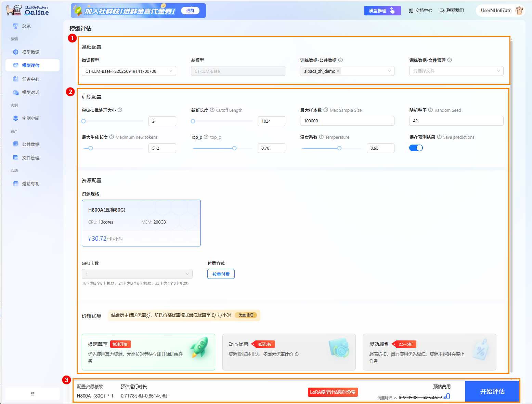
Task: Toggle the 保存预测结果 switch
Action: [x=416, y=148]
